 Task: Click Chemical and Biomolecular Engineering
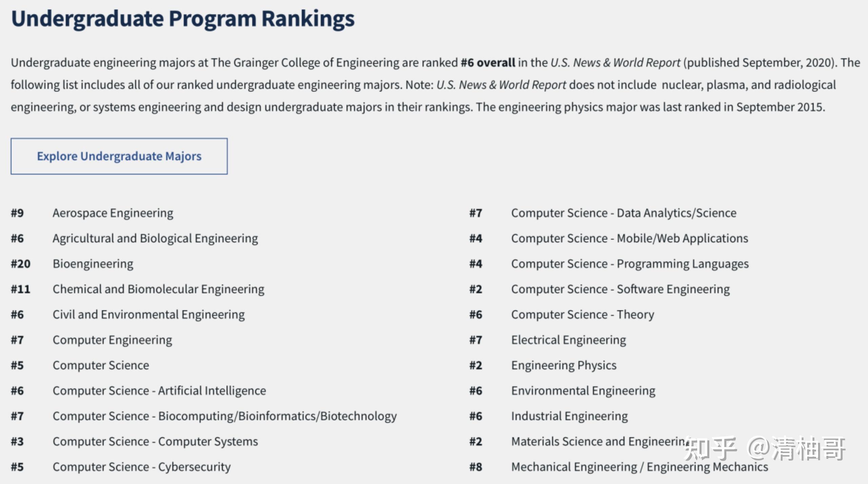pyautogui.click(x=158, y=289)
